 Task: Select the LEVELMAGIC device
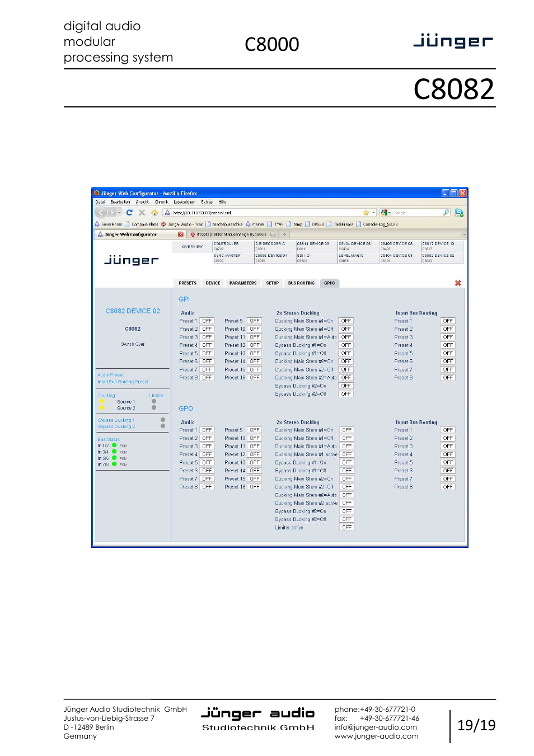coord(358,258)
